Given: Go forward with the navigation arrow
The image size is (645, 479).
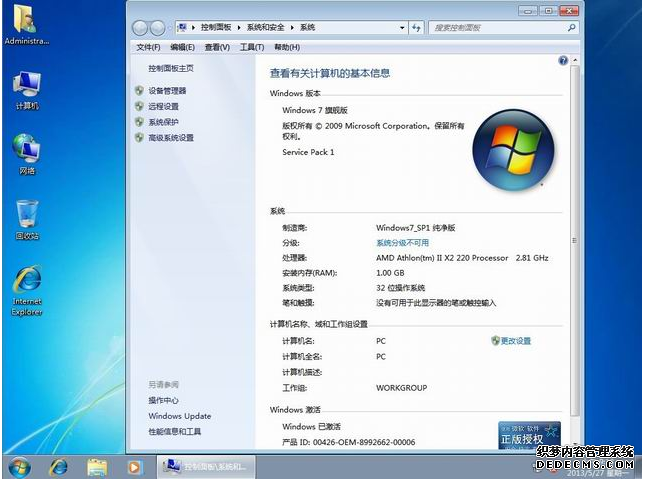Looking at the screenshot, I should click(158, 28).
